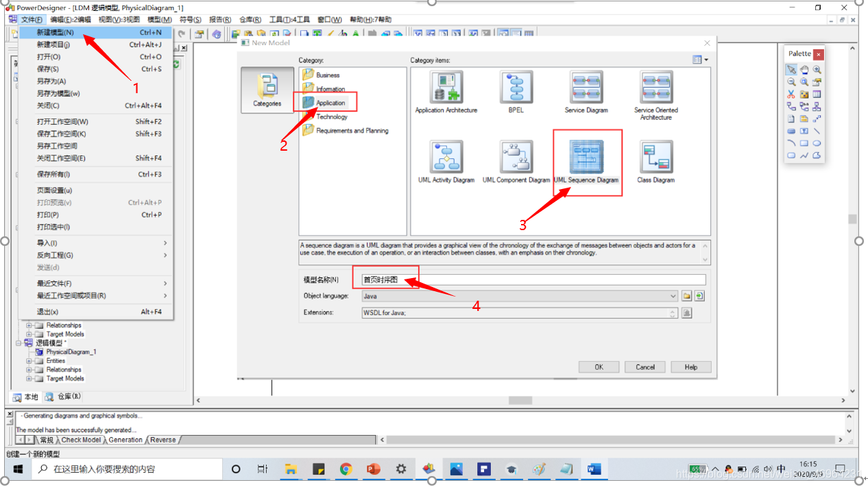Switch to the 仓库(R) browser tab

pyautogui.click(x=64, y=397)
